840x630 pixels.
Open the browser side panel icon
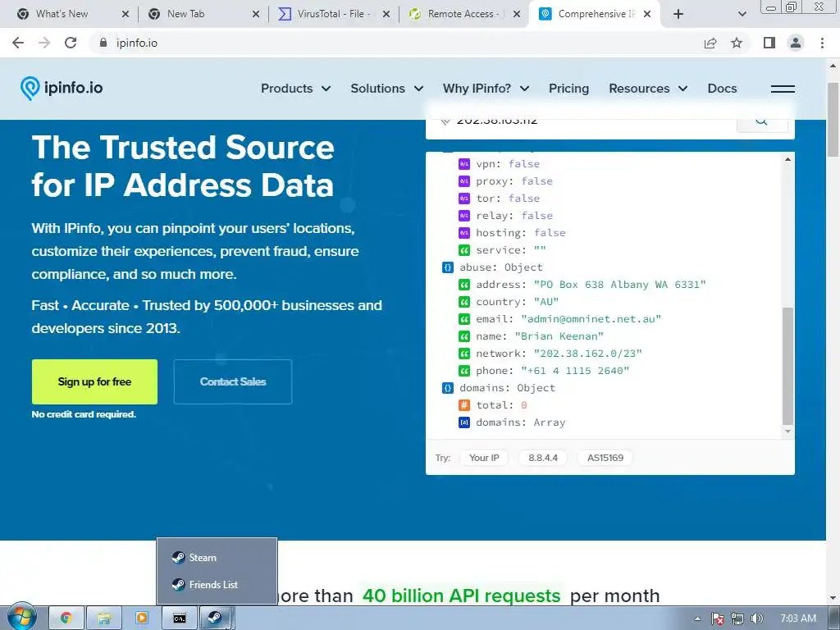769,43
